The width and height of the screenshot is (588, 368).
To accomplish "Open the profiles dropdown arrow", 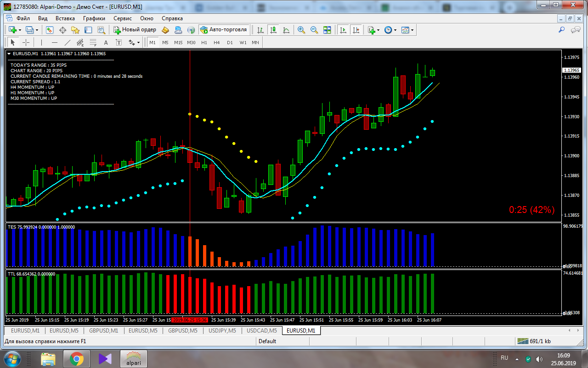I will [37, 30].
